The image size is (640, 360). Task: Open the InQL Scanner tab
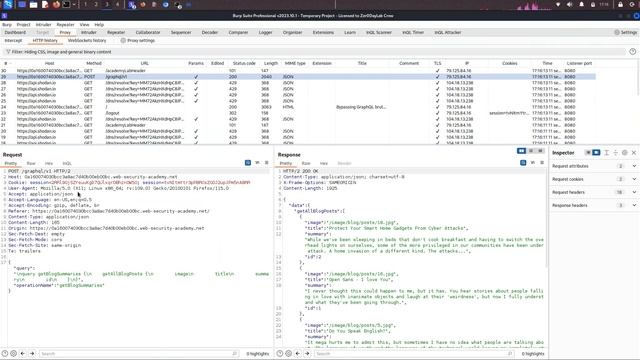coord(379,32)
